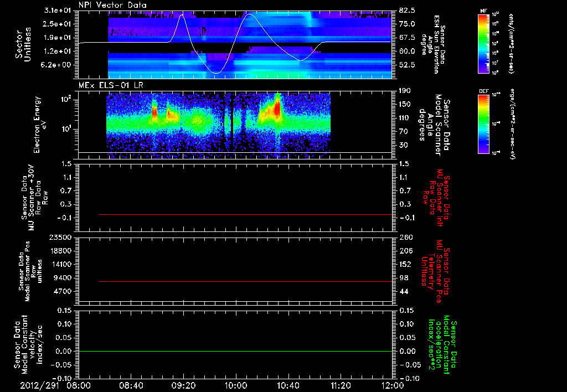Screen dimensions: 567x392
Task: Click the '12:00' time axis label
Action: pos(393,385)
